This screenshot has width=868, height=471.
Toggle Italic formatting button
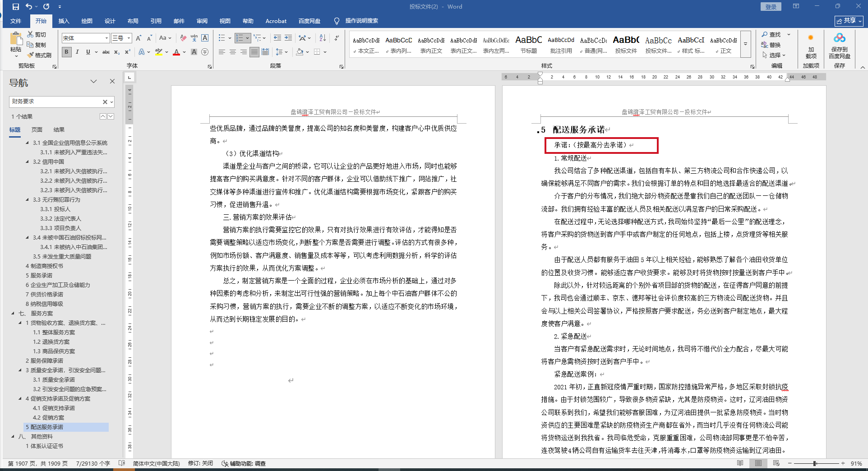(x=77, y=52)
